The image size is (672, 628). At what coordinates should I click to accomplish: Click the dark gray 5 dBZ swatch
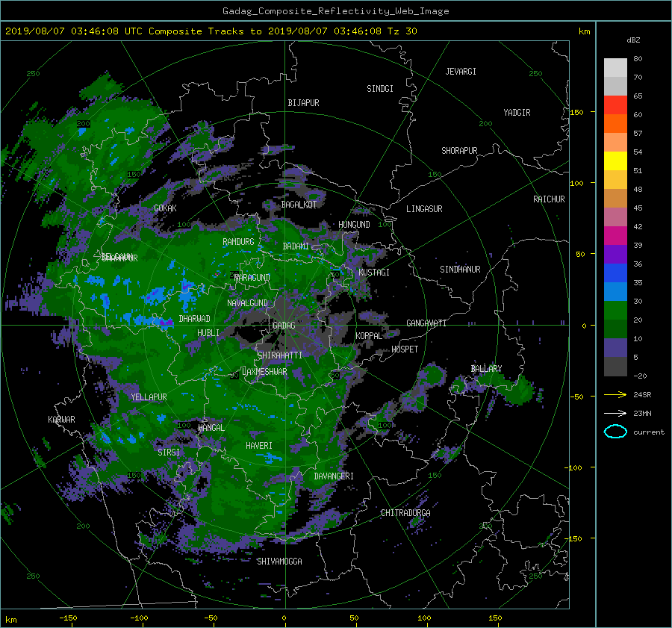615,366
